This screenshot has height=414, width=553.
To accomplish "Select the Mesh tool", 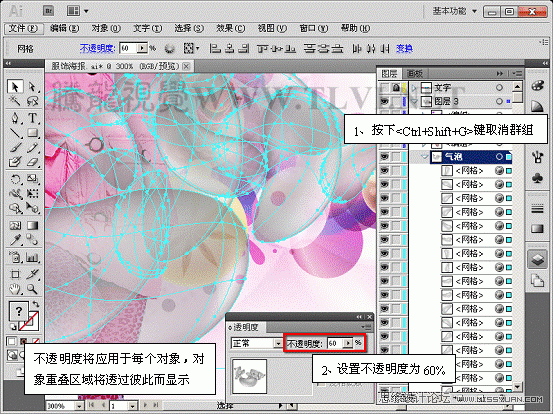I will [x=14, y=225].
